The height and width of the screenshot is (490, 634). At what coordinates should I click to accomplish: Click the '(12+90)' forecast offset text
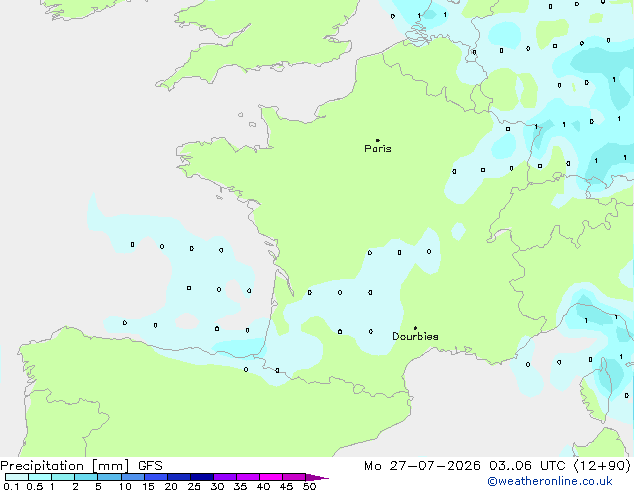click(602, 466)
